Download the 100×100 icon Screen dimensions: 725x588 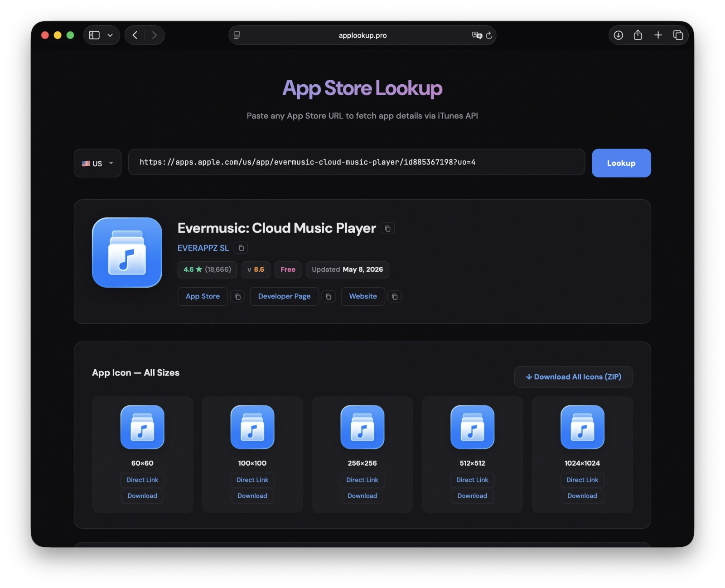click(252, 496)
